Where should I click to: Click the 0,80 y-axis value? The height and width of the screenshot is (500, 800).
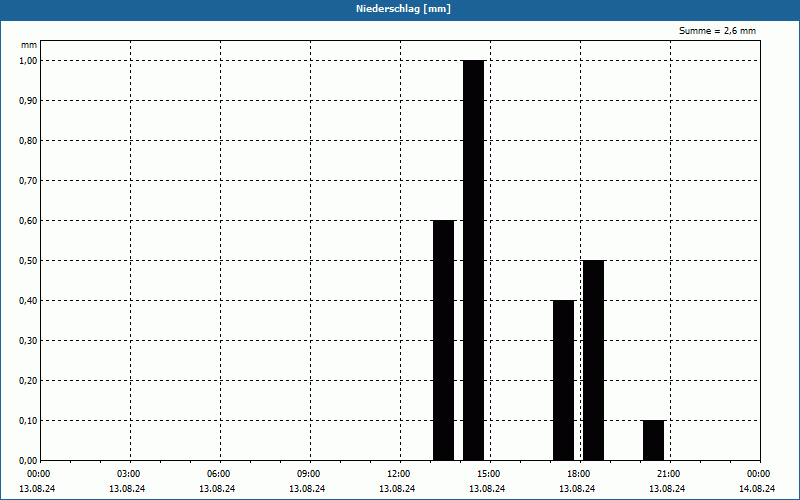[28, 141]
